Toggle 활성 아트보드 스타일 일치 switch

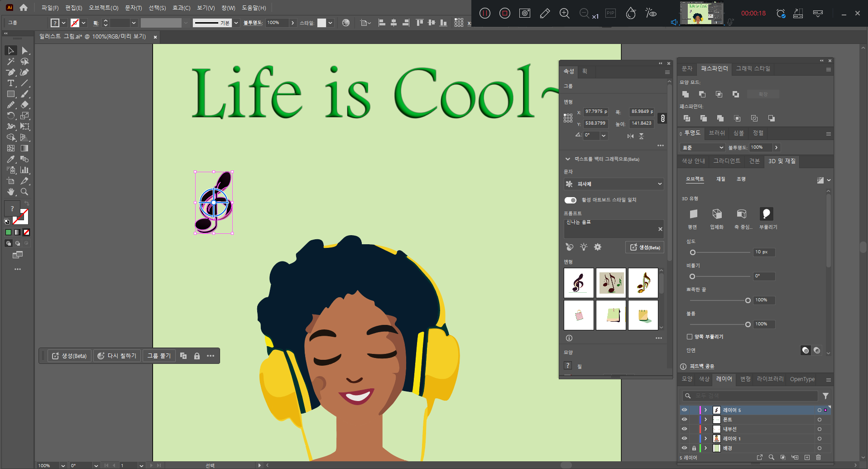tap(570, 200)
